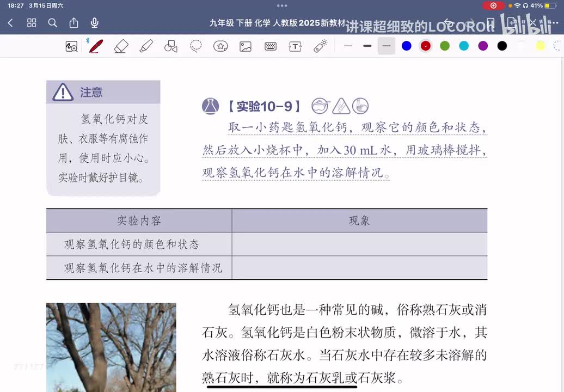
Task: Tap the empty 现象 cell for color and state
Action: click(x=360, y=244)
